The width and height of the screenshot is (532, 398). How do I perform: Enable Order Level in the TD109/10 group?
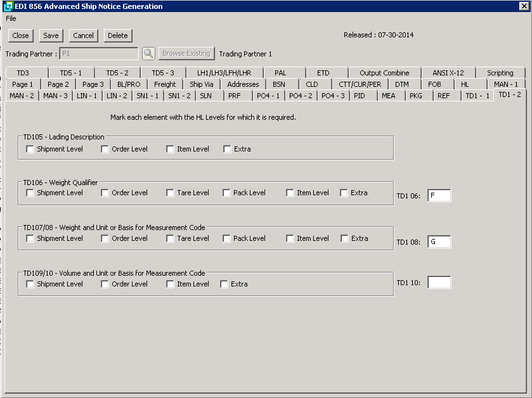tap(105, 285)
